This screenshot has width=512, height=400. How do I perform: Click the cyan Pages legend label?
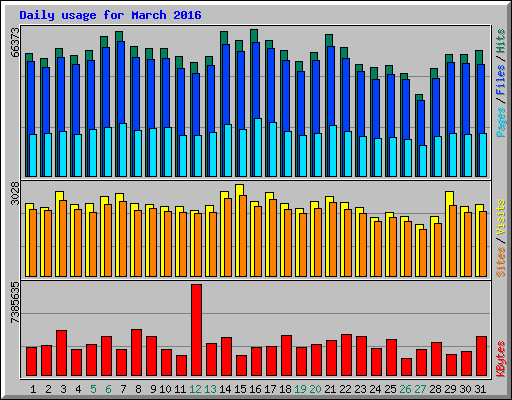click(501, 122)
